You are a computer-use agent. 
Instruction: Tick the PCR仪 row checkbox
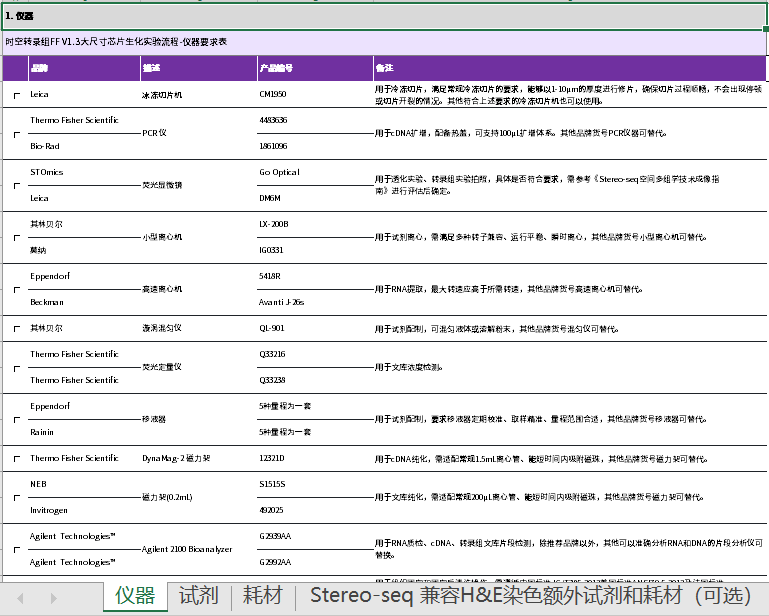point(17,134)
